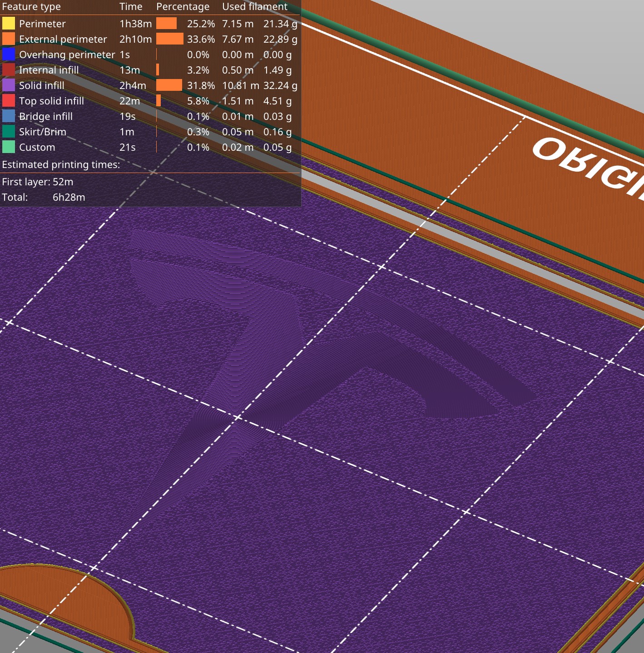Click the Percentage column header
Image resolution: width=644 pixels, height=653 pixels.
[x=183, y=7]
